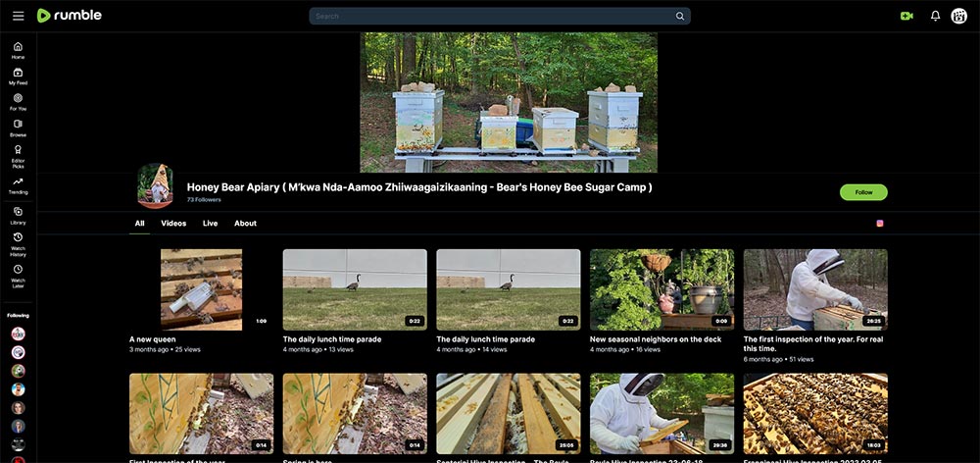Play the goose video thumbnail with 13 views

click(355, 289)
